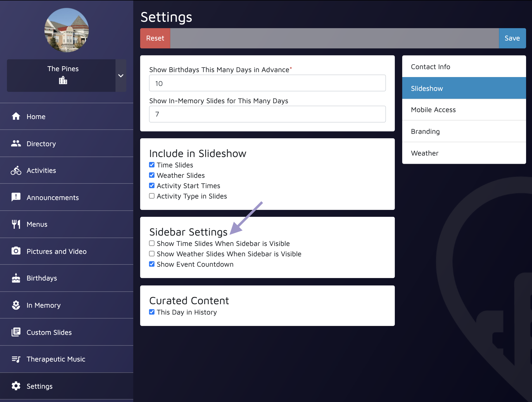Select Settings in the sidebar
Image resolution: width=532 pixels, height=402 pixels.
(x=67, y=386)
